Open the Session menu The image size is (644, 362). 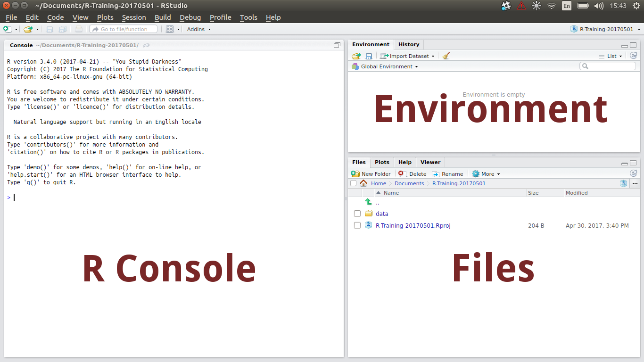click(133, 17)
